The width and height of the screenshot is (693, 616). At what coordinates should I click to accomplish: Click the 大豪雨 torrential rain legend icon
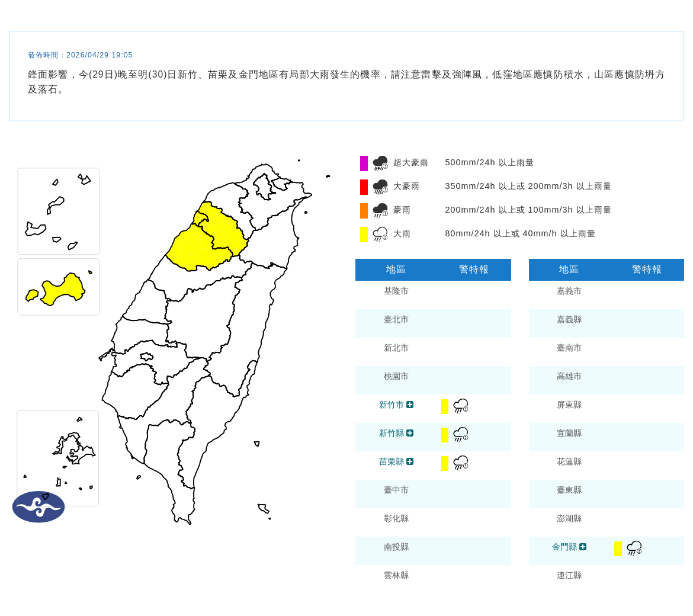tap(379, 185)
